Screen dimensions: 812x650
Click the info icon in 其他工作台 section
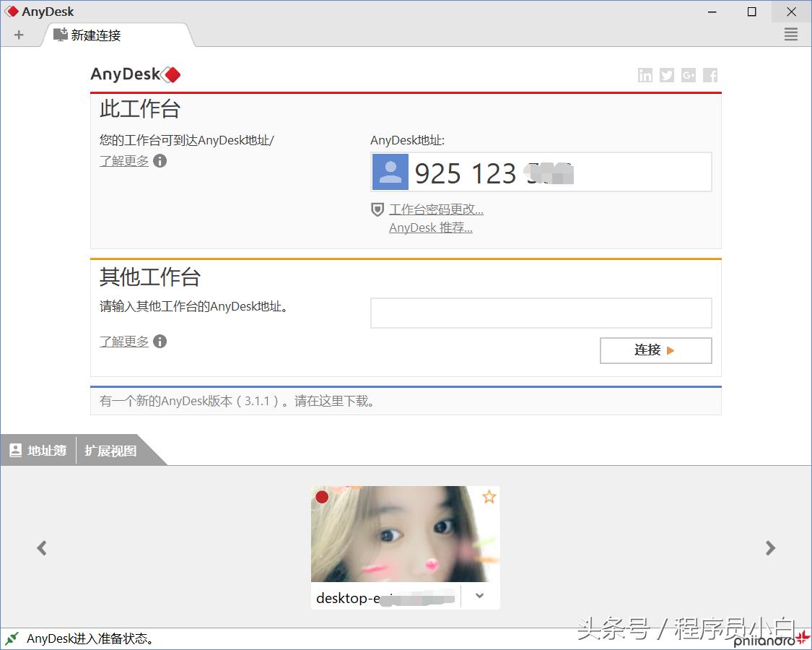coord(160,341)
